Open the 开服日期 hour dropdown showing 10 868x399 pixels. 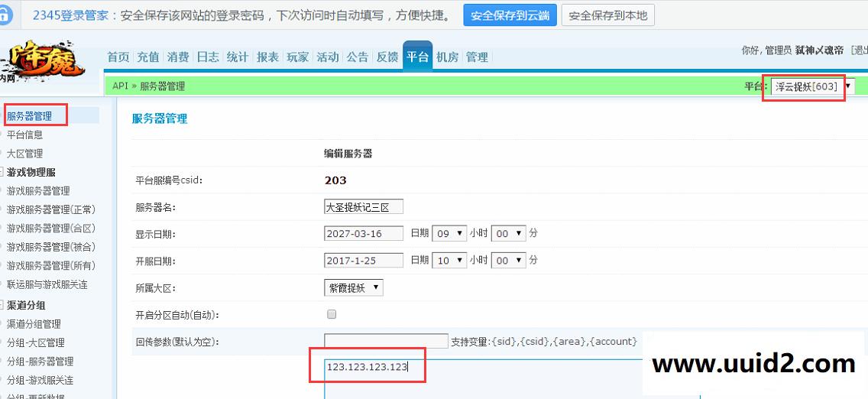pos(449,260)
